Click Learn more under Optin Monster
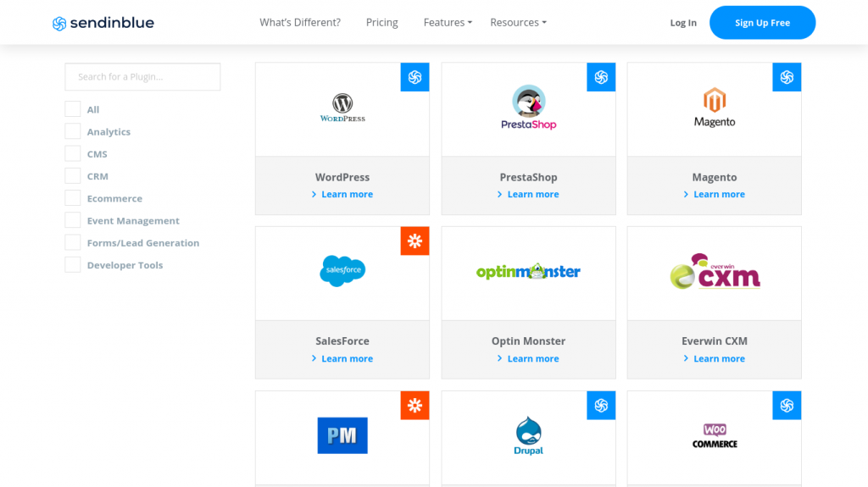Screen dimensions: 868x487 coord(528,358)
